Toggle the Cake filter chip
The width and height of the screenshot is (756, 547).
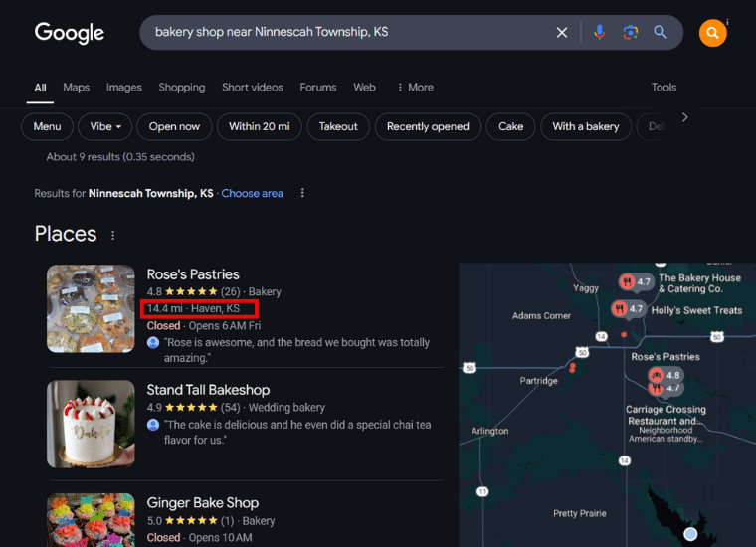click(x=510, y=126)
